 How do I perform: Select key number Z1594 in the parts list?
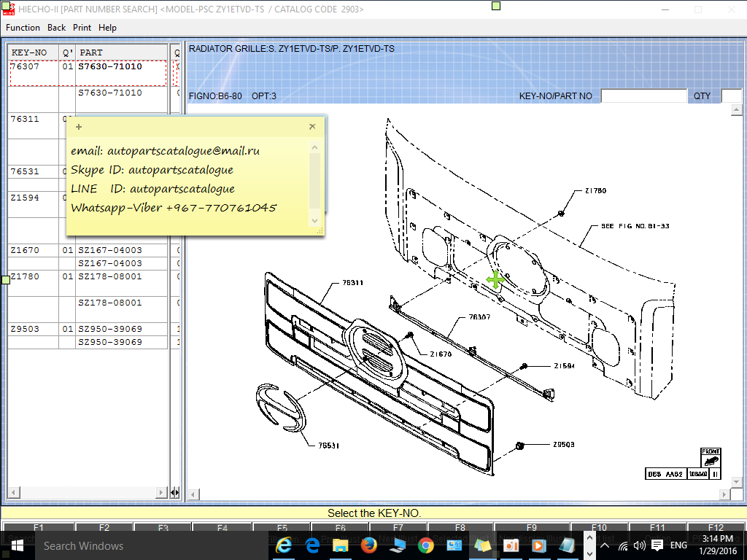(25, 198)
